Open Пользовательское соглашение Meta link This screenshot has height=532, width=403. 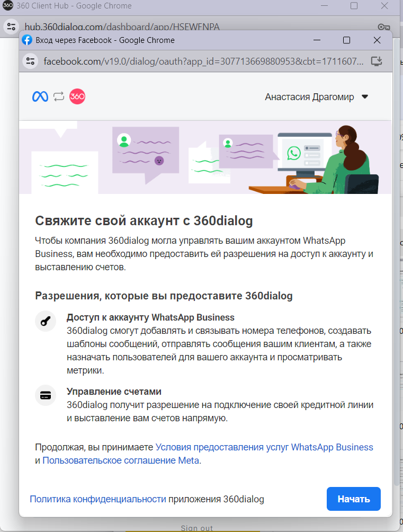click(121, 460)
